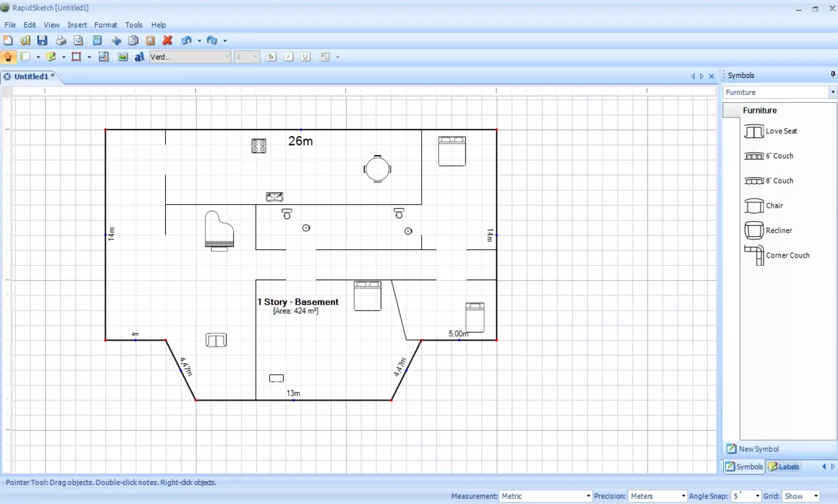Open the Angle Snap dropdown

(745, 496)
